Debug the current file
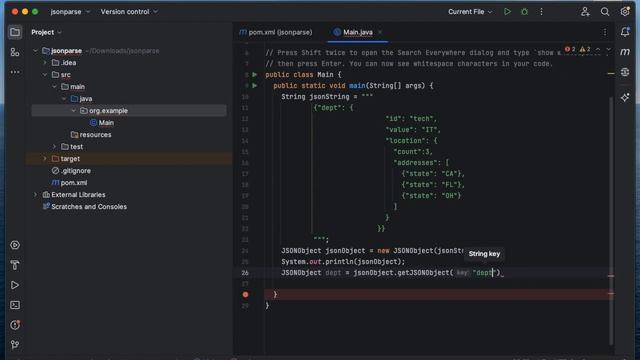 pyautogui.click(x=524, y=12)
